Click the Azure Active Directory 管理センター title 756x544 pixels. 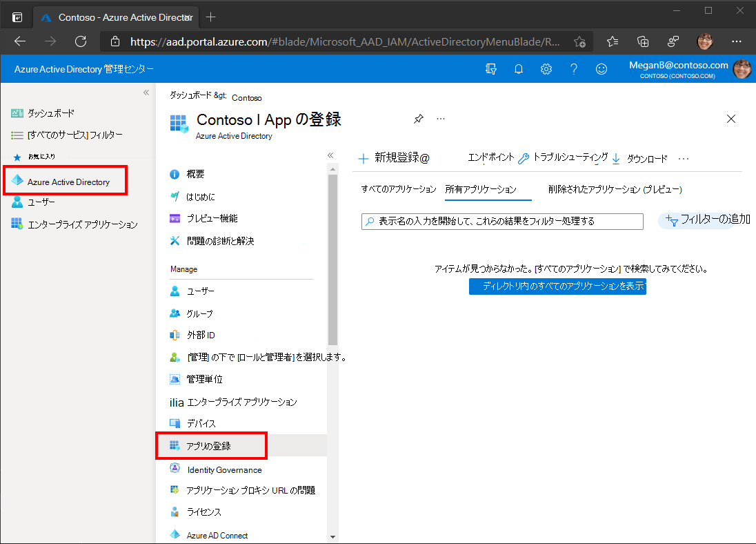click(x=84, y=69)
